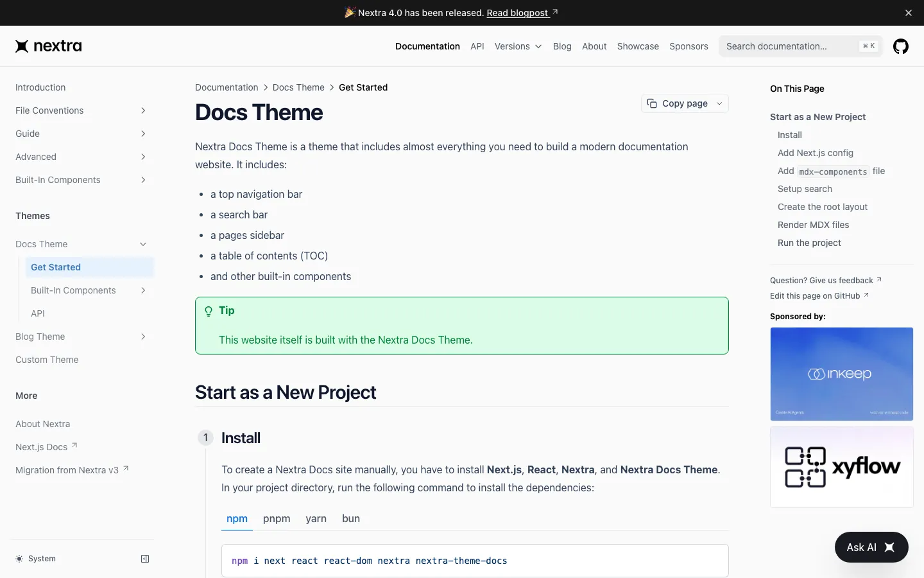Jump to Render MDX files section

pyautogui.click(x=813, y=225)
